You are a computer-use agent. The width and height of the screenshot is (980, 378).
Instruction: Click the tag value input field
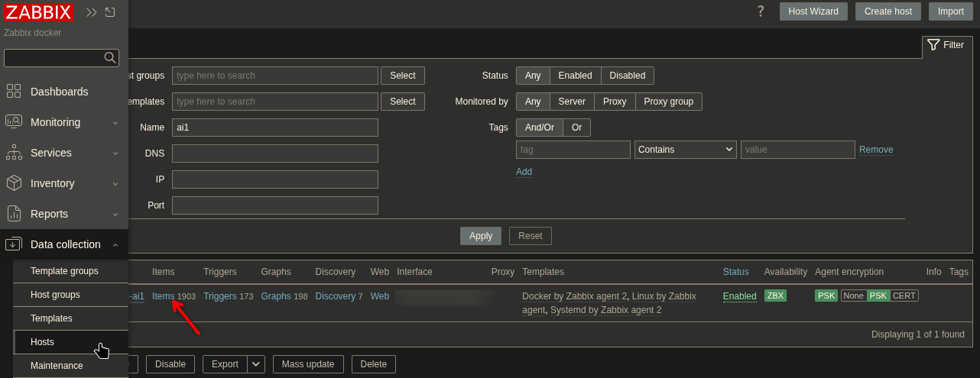pyautogui.click(x=798, y=150)
